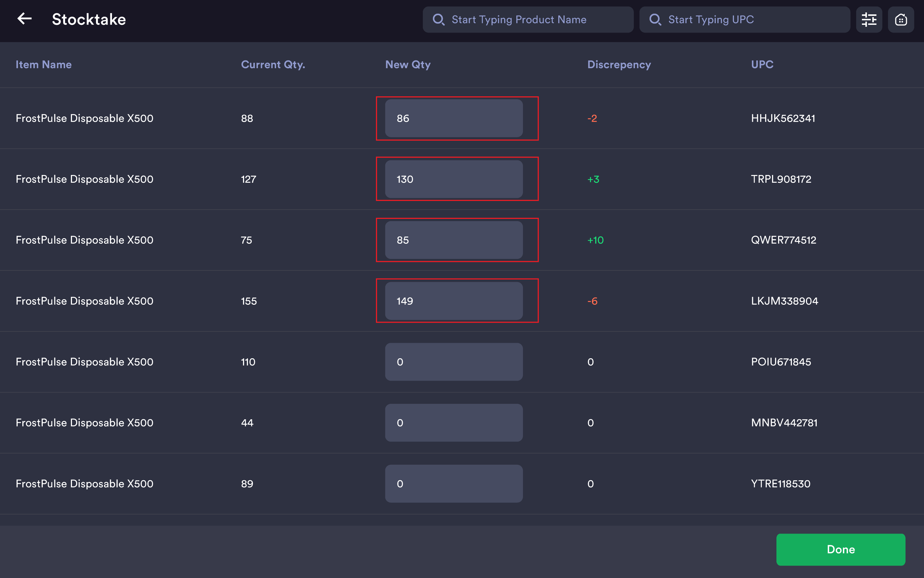Click the Current Qty. column header
This screenshot has width=924, height=578.
tap(273, 65)
